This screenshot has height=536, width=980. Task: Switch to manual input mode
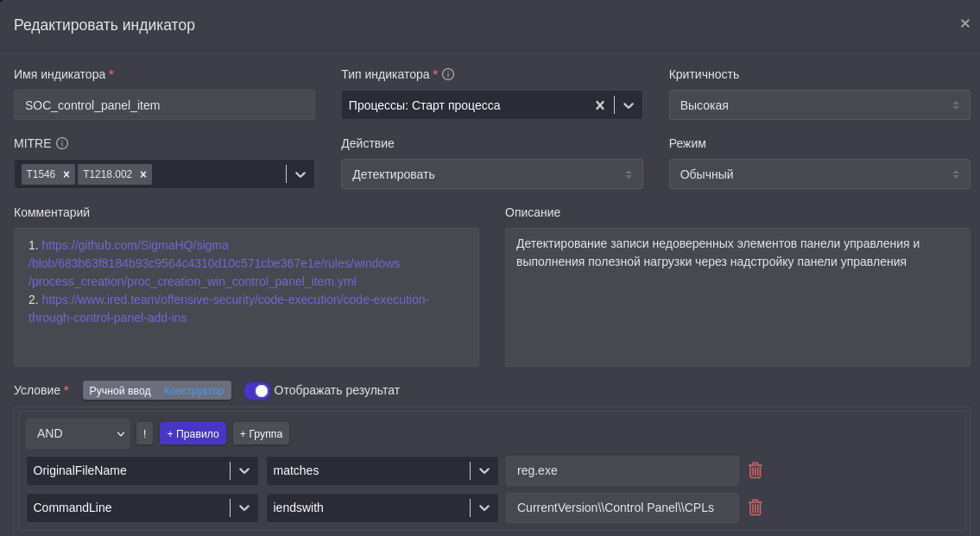click(120, 391)
